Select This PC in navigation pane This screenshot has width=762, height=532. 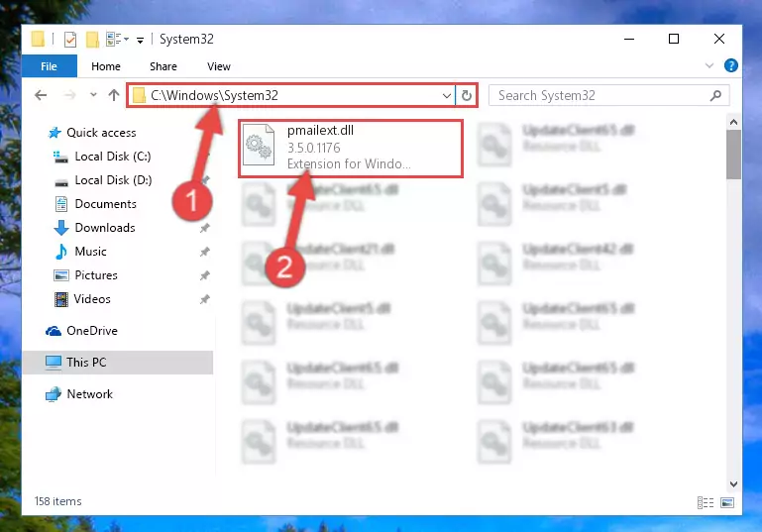click(117, 363)
